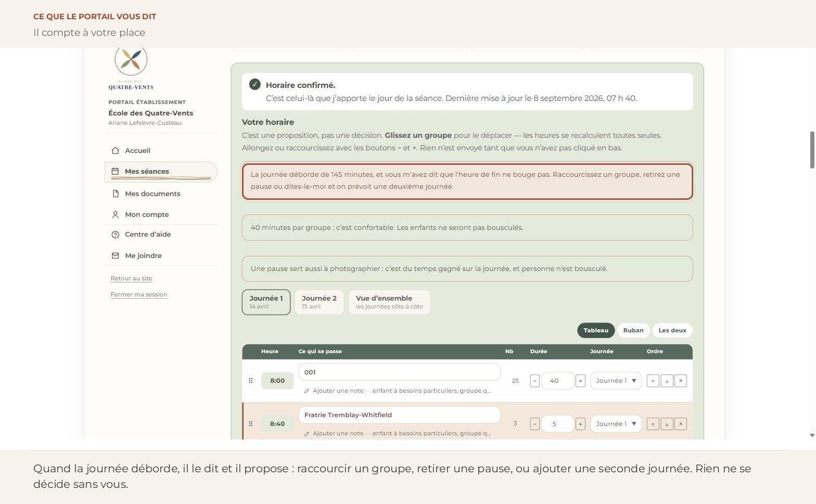The height and width of the screenshot is (504, 816).
Task: Click the duration field showing 5
Action: (x=557, y=424)
